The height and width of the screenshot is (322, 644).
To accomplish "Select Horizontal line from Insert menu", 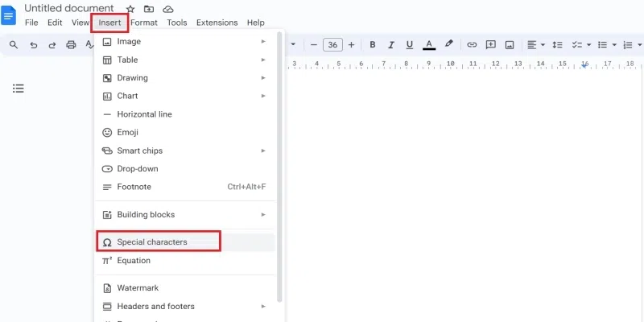I will [x=185, y=114].
